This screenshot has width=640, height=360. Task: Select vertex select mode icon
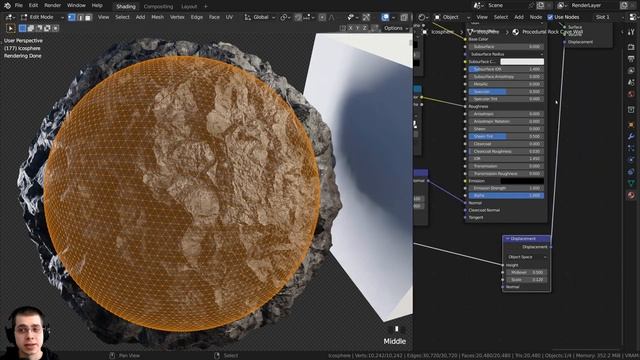pyautogui.click(x=72, y=18)
